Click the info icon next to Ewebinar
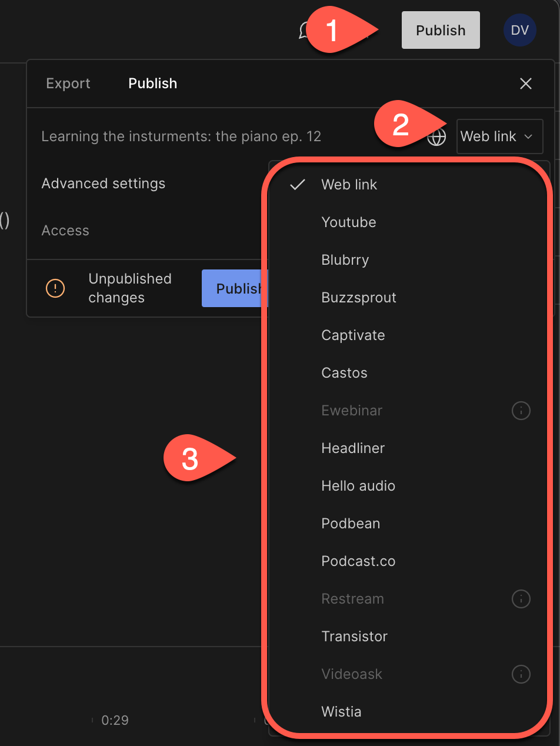Screen dimensions: 560x746 521,411
